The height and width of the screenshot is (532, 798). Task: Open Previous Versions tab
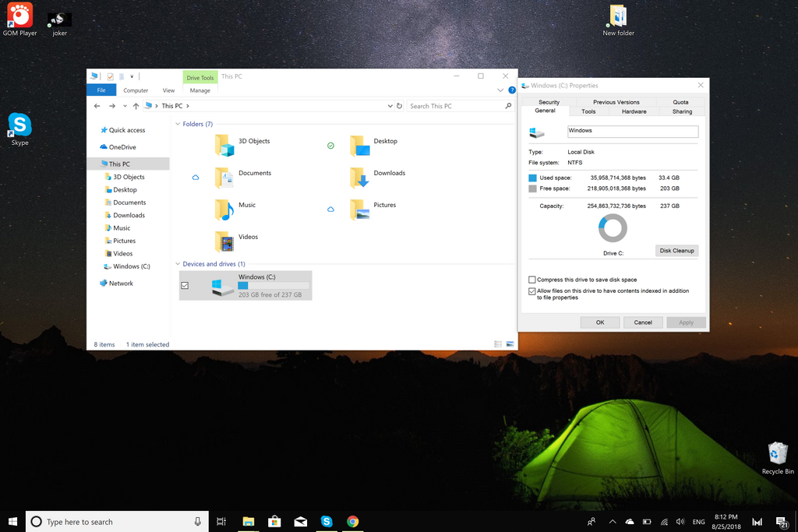click(x=616, y=102)
